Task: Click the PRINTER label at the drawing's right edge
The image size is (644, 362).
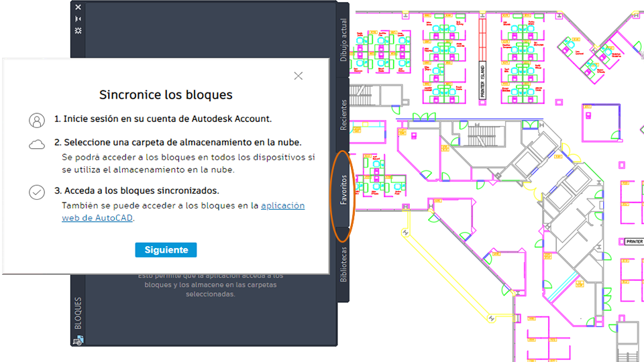Action: 634,242
